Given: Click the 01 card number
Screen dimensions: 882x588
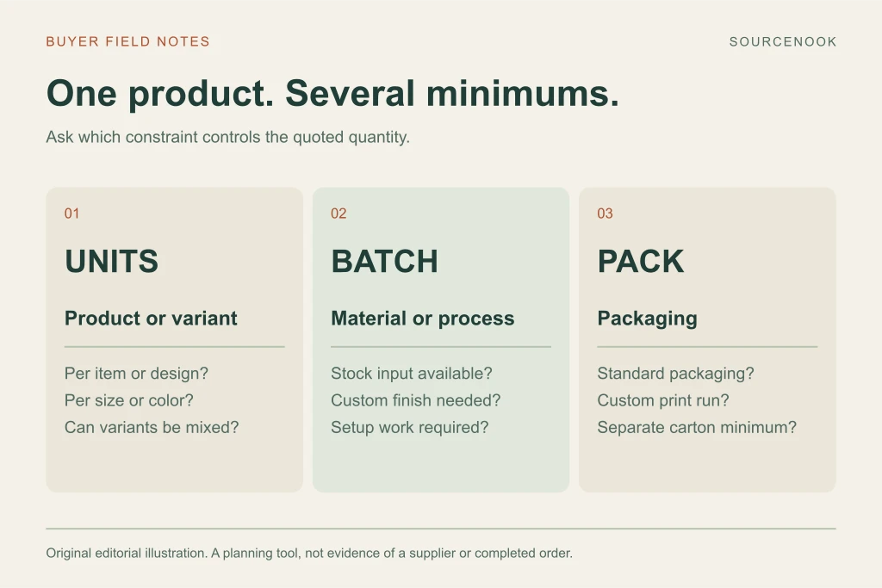Looking at the screenshot, I should pyautogui.click(x=71, y=214).
